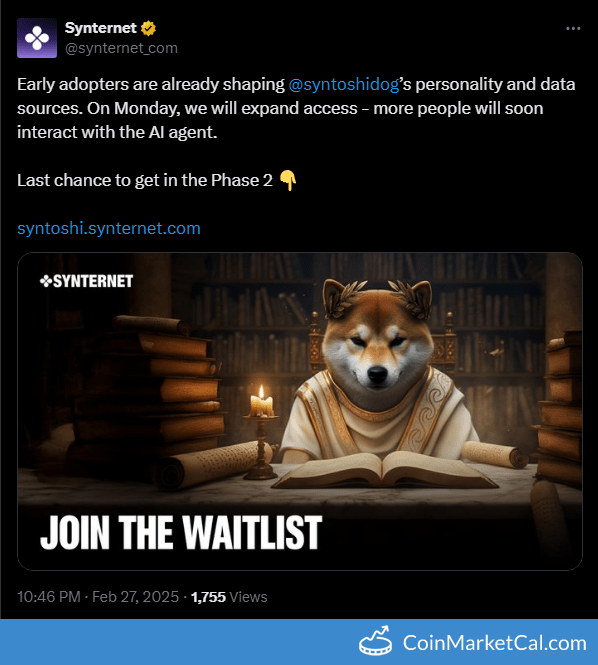Click the Synternet clover logo in image
Screen dimensions: 598x665
click(45, 281)
